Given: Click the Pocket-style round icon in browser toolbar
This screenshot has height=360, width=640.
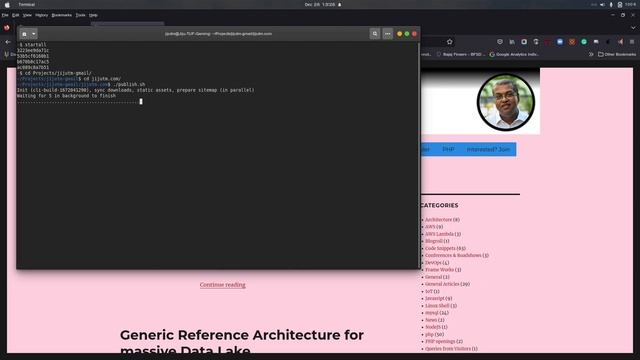Looking at the screenshot, I should point(500,42).
